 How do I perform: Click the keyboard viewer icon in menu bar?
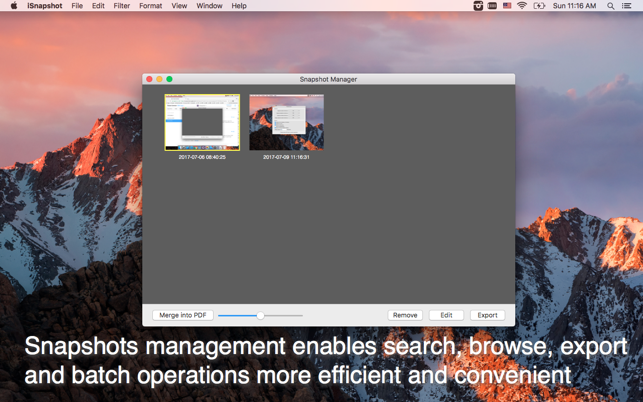[492, 6]
